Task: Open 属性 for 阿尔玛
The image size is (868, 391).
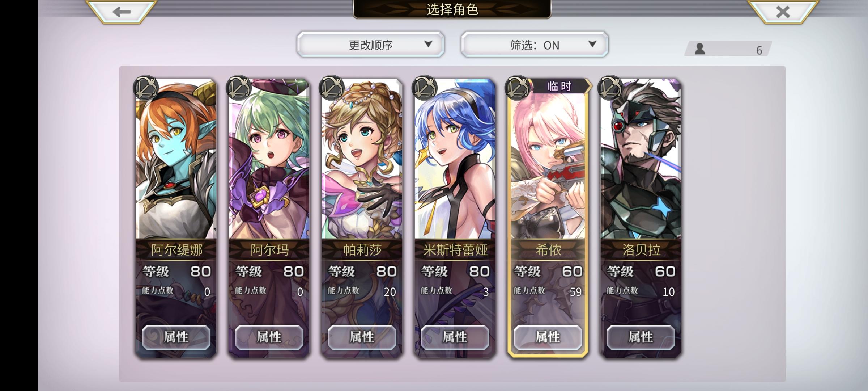Action: coord(269,337)
